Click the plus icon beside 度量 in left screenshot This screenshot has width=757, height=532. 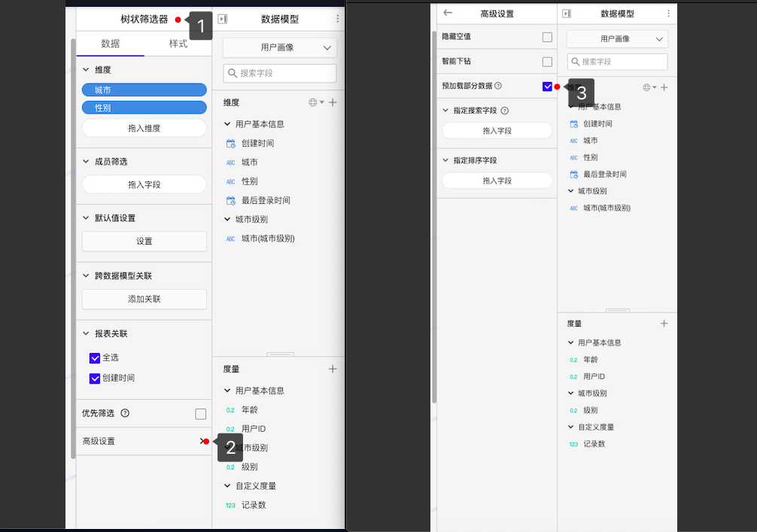click(333, 369)
